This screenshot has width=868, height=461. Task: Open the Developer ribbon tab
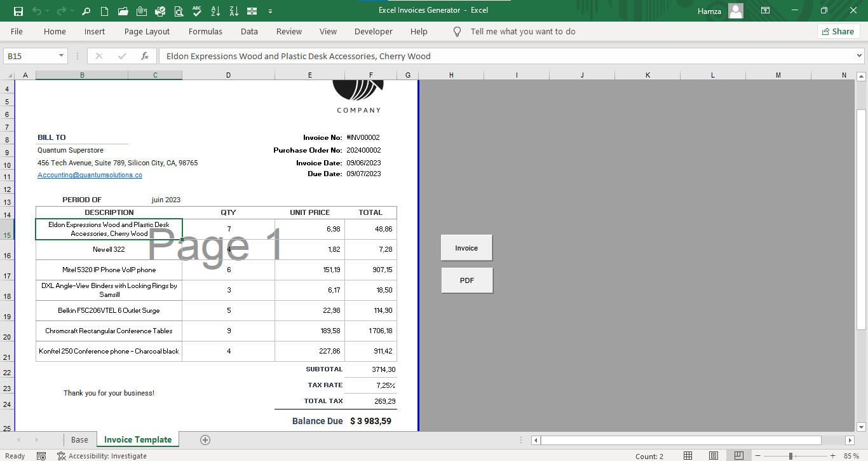pos(373,31)
